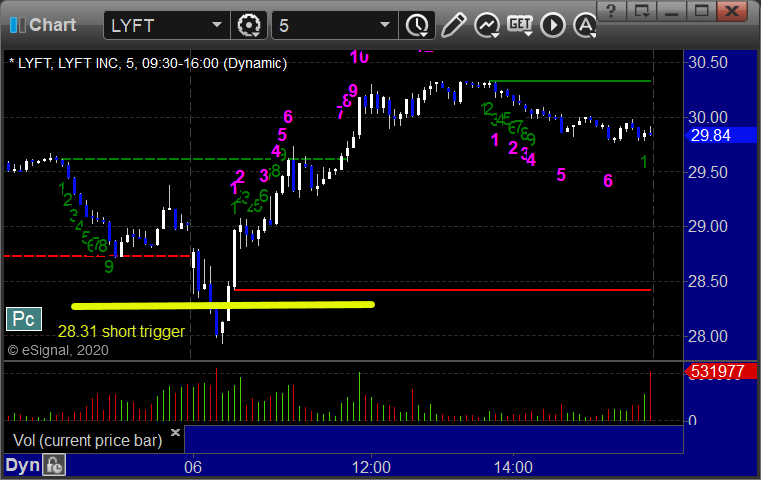Viewport: 761px width, 480px height.
Task: Click the solid green resistance line
Action: tap(570, 81)
